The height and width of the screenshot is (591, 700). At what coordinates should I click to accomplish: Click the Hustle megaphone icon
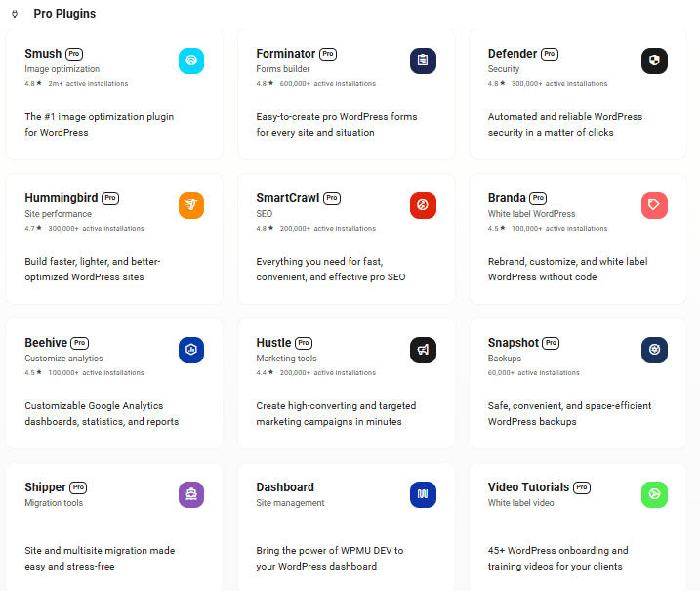tap(423, 350)
